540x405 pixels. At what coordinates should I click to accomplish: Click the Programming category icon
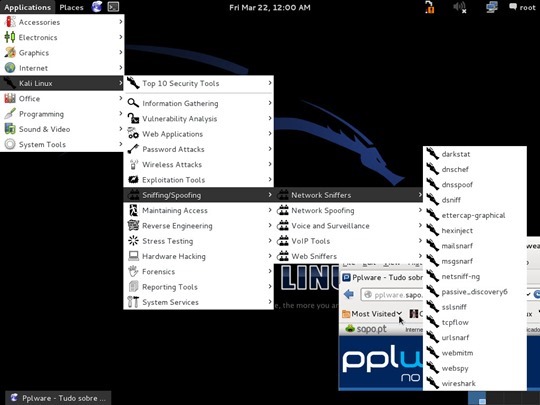pos(10,114)
